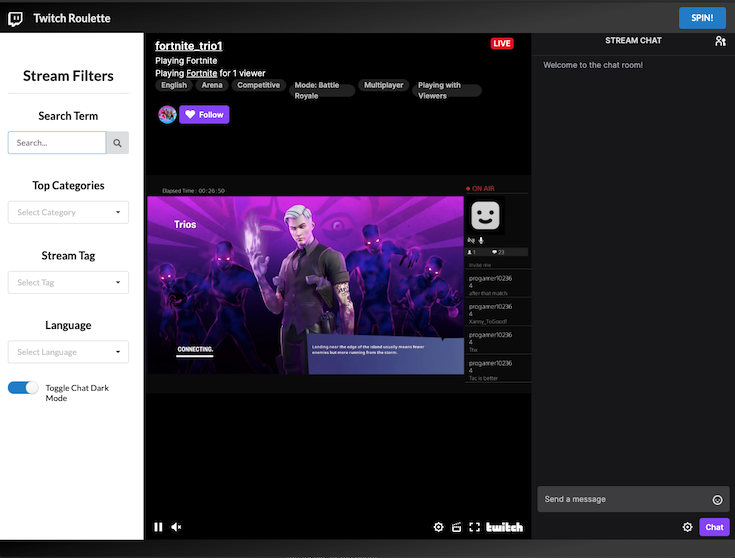Enter fullscreen video mode
This screenshot has height=560, width=735.
475,527
